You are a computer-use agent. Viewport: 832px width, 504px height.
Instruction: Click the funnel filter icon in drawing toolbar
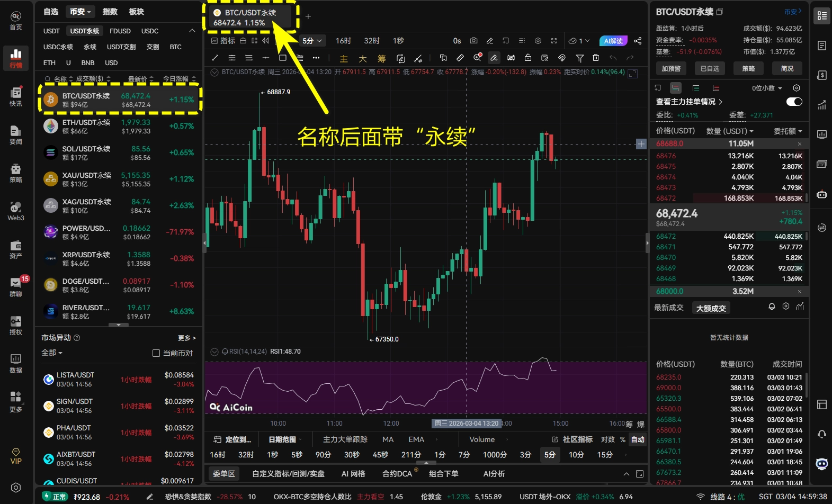(x=579, y=58)
